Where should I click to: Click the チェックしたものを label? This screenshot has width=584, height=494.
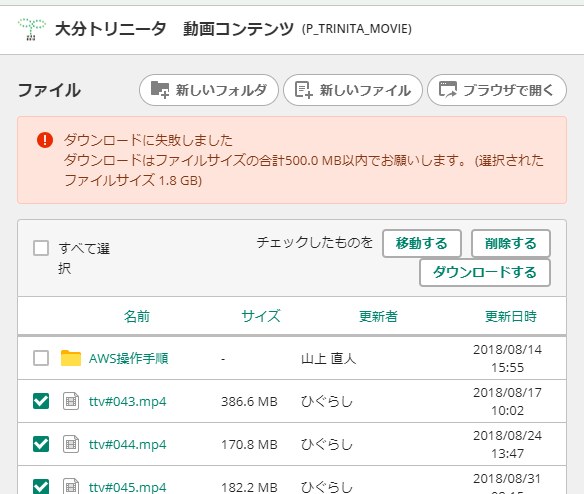click(x=315, y=243)
